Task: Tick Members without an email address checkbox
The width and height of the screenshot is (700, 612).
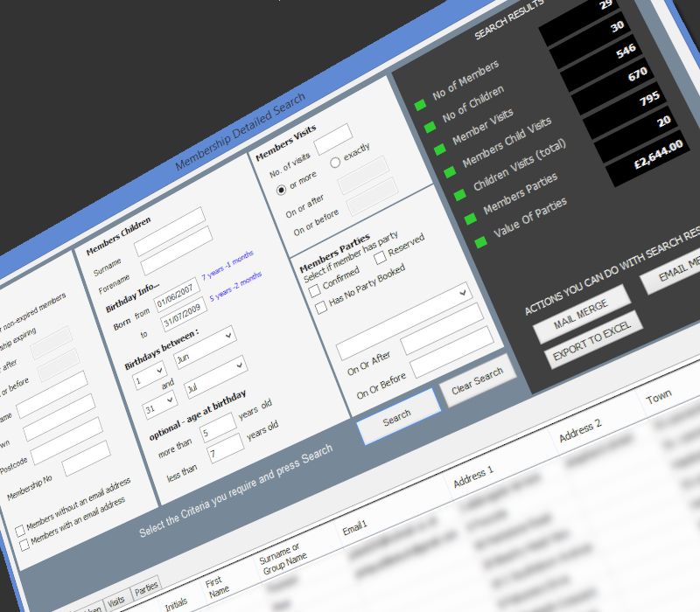Action: pyautogui.click(x=19, y=531)
